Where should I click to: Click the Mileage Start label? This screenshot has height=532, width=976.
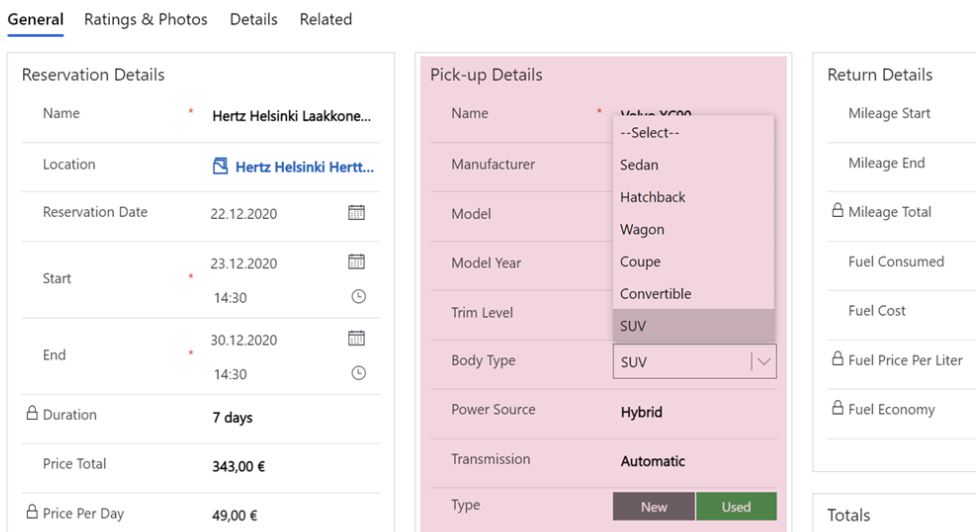click(889, 113)
